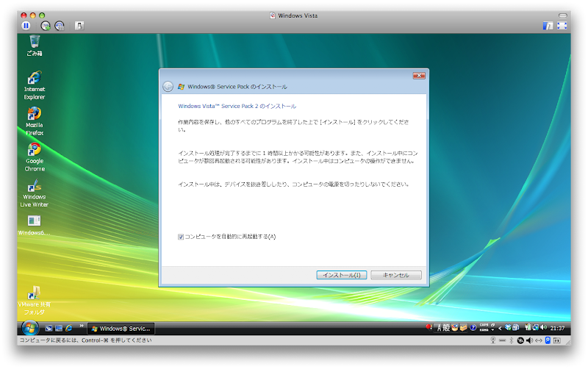Screen dimensions: 588x369
Task: Click IME input mode A button
Action: tap(439, 328)
